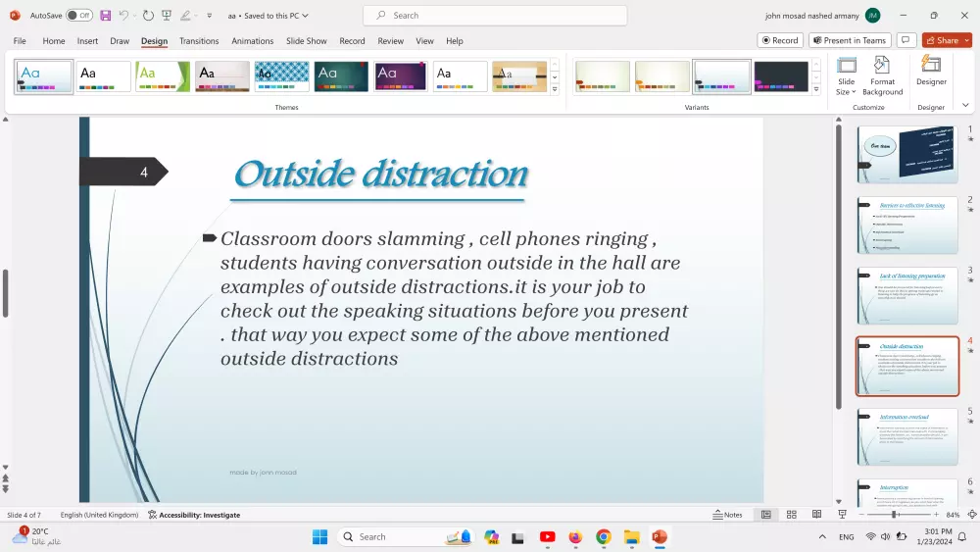
Task: Click the zoom slider in the status bar
Action: pyautogui.click(x=894, y=515)
